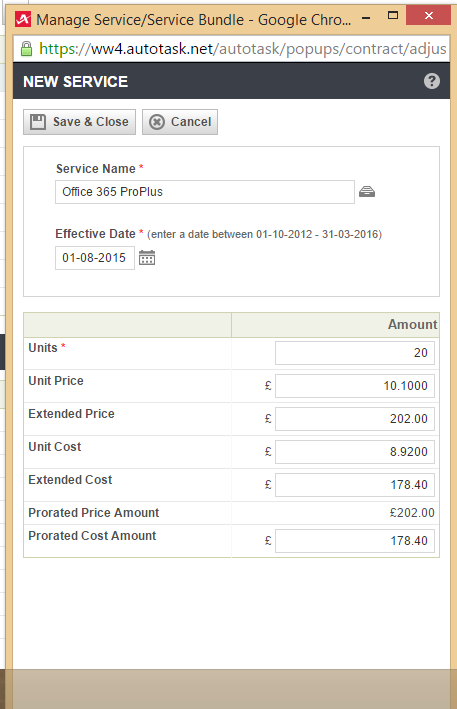457x709 pixels.
Task: Click the Units label
Action: point(43,348)
